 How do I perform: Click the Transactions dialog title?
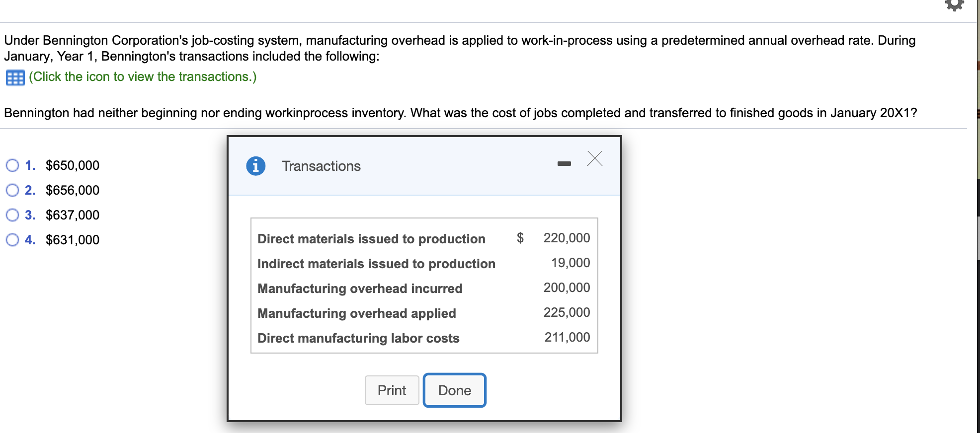coord(322,166)
